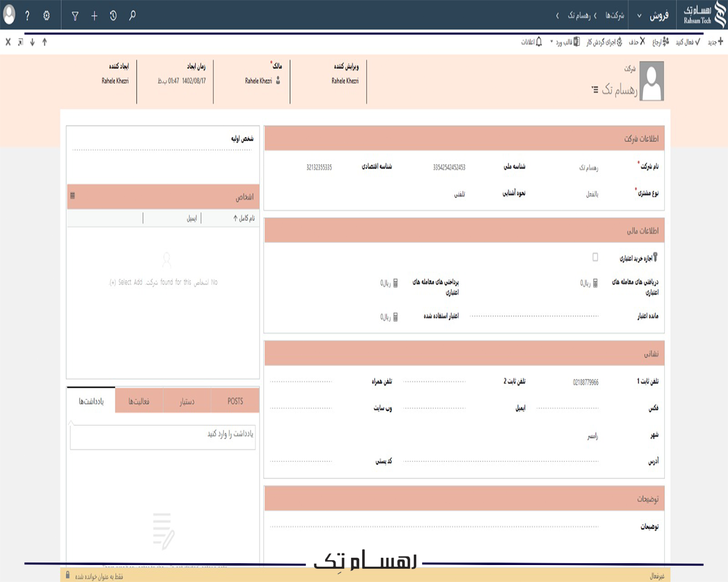Click the recent items clock icon
The image size is (728, 582).
coord(112,16)
